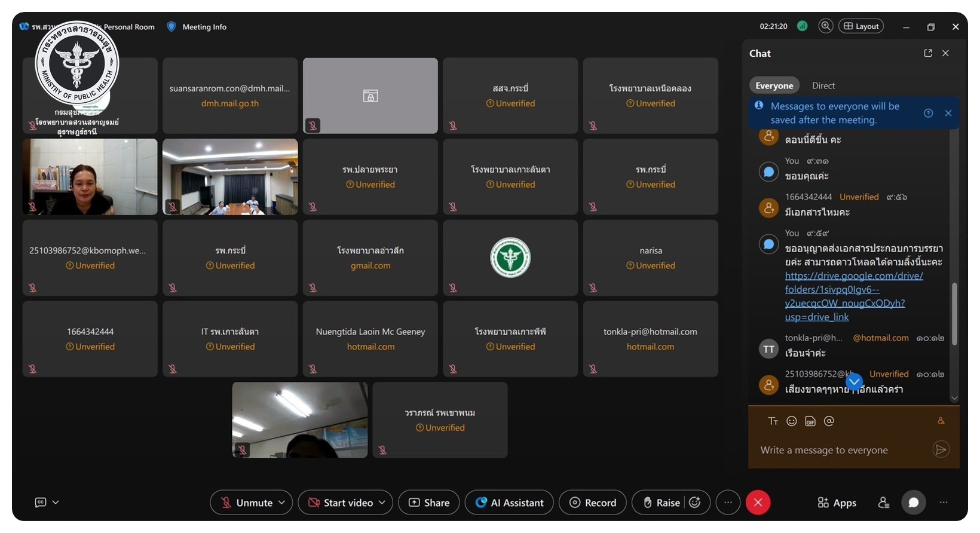Image resolution: width=980 pixels, height=533 pixels.
Task: Select the Everyone chat tab
Action: 774,85
